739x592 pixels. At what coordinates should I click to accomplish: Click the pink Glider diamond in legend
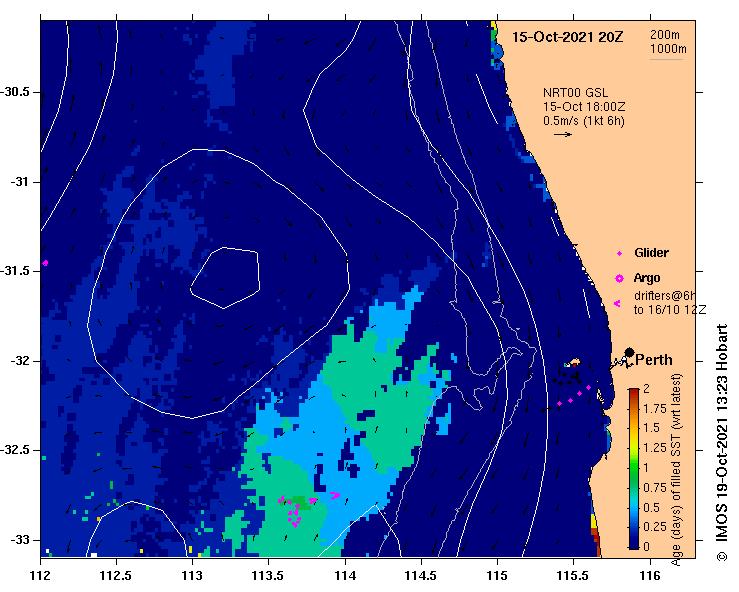[619, 254]
